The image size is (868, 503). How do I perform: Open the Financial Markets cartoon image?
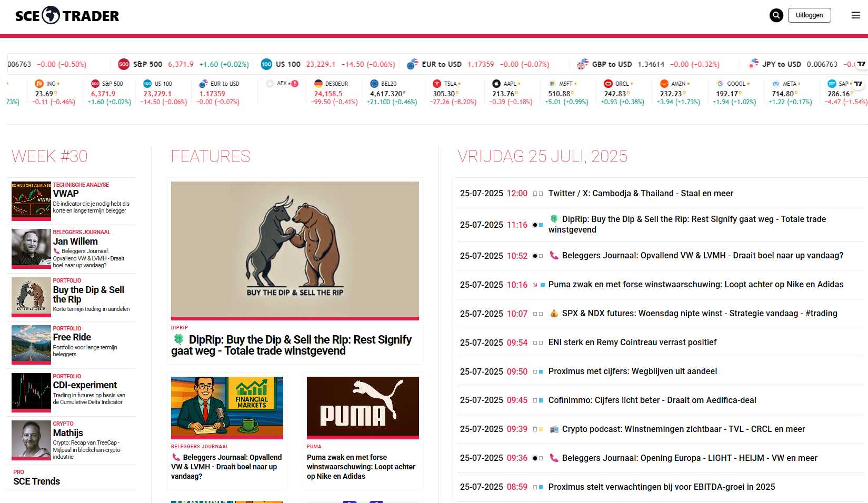tap(227, 408)
